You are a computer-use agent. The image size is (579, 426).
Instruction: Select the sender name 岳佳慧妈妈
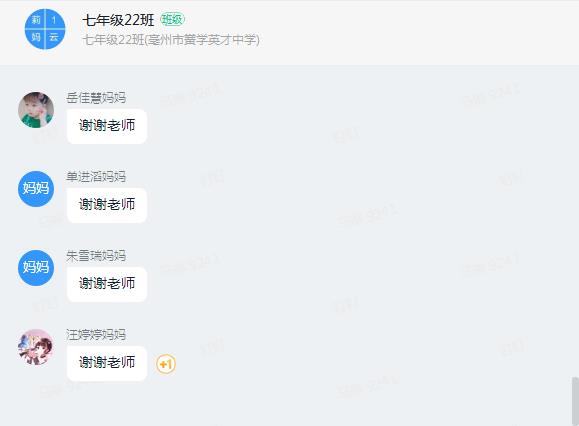(x=96, y=98)
